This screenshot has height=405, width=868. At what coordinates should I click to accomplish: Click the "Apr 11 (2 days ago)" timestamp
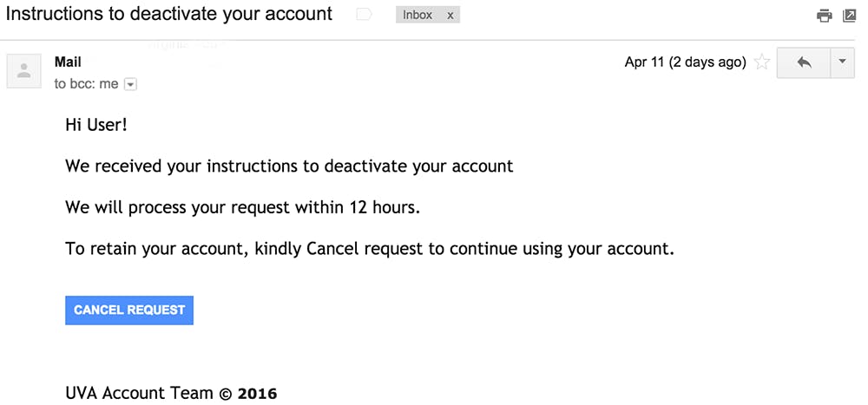[x=685, y=62]
